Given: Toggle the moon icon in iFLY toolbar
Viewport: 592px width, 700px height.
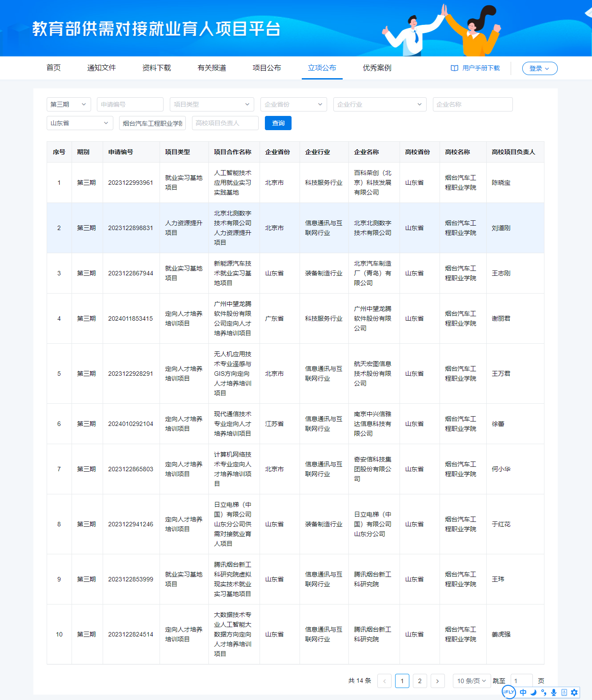Looking at the screenshot, I should point(533,692).
